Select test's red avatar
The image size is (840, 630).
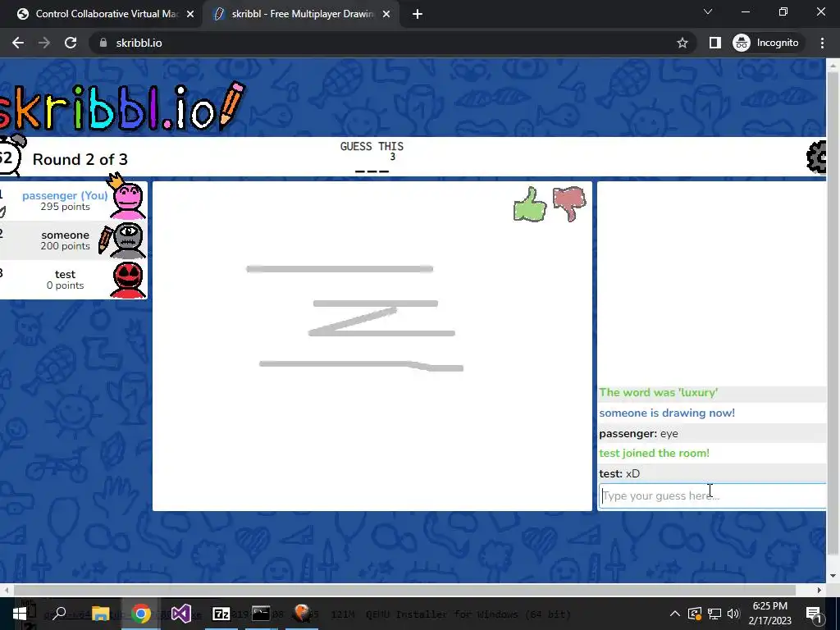coord(128,280)
